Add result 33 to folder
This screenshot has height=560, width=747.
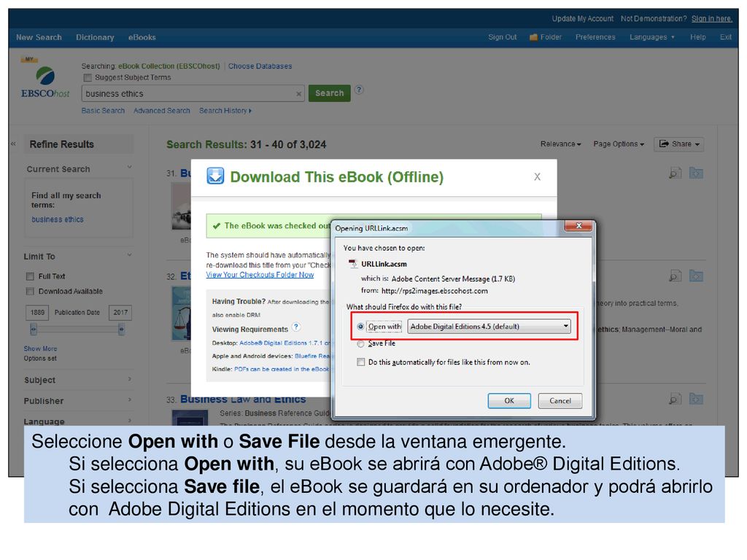tap(696, 399)
